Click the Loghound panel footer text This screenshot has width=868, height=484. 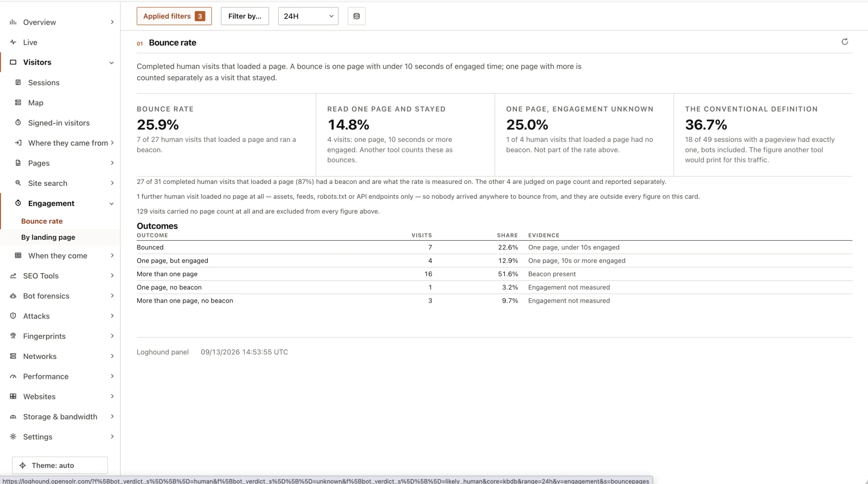coord(163,352)
